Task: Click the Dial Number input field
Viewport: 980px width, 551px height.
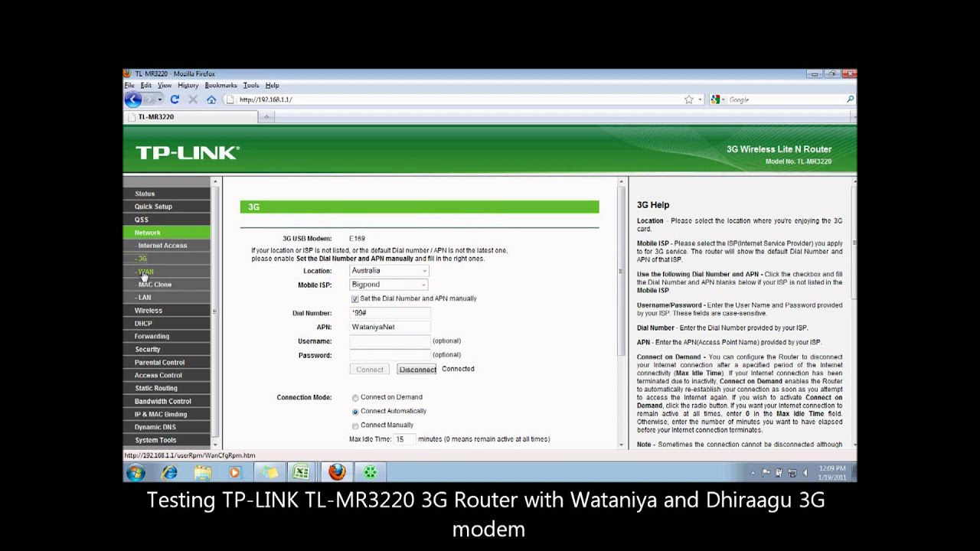Action: coord(390,313)
